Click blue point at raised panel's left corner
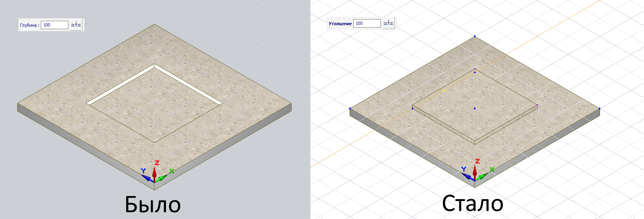Image resolution: width=644 pixels, height=219 pixels. coord(412,108)
